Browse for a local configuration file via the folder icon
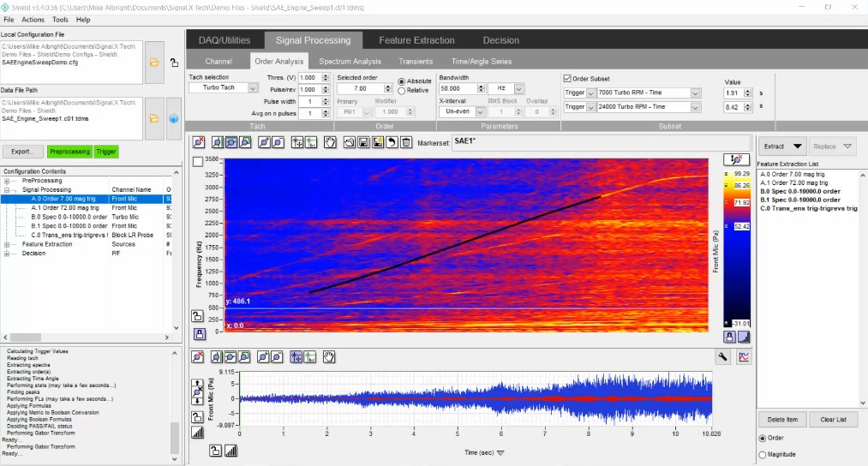The width and height of the screenshot is (868, 466). [154, 63]
